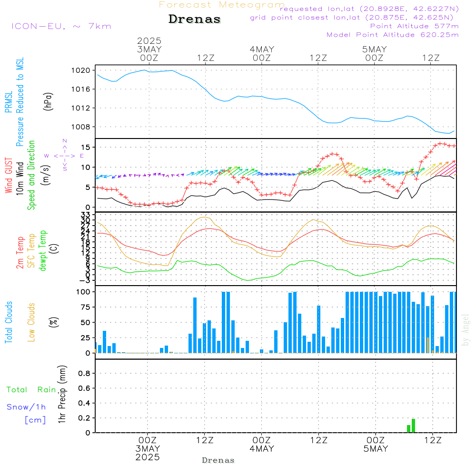Select the 50 tick on the cloud axis
This screenshot has width=476, height=476.
(x=86, y=322)
